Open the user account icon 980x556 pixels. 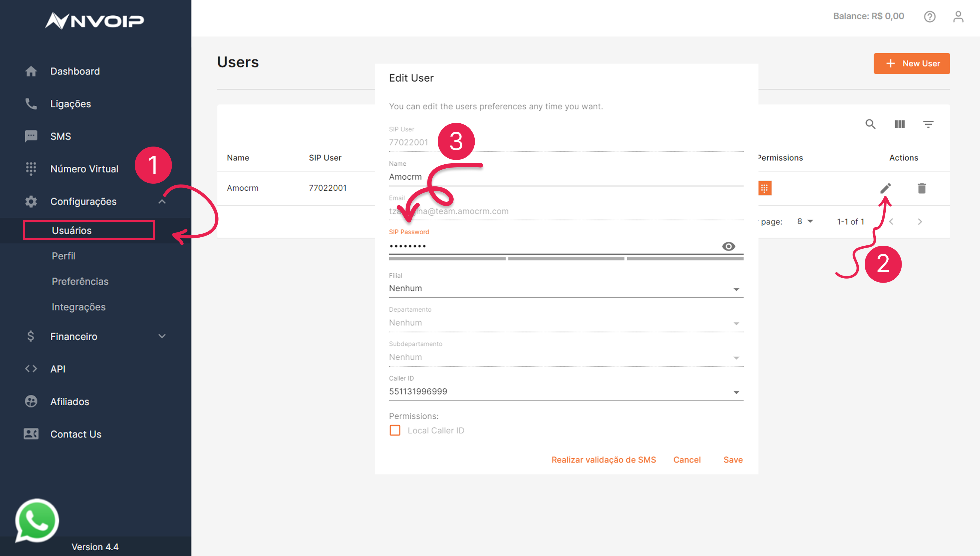pos(958,17)
